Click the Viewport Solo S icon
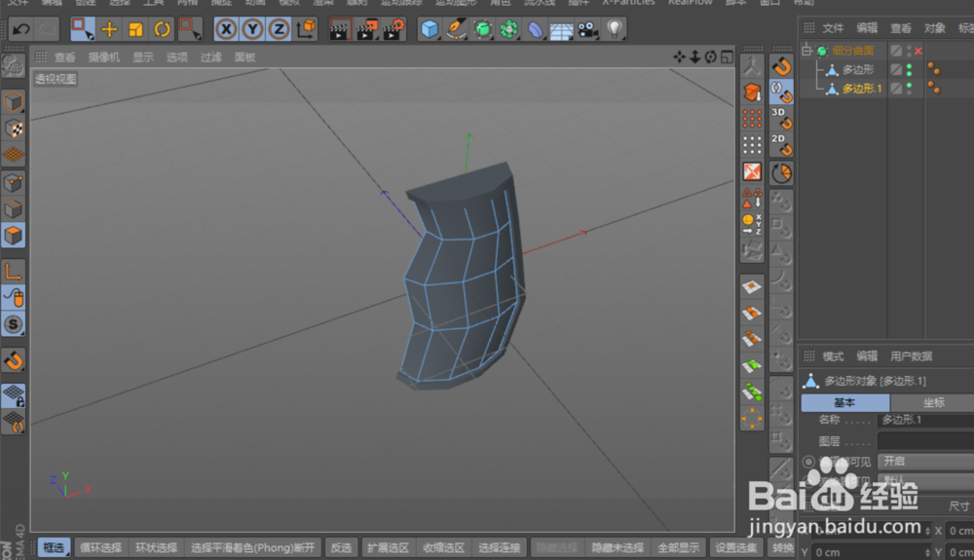The height and width of the screenshot is (560, 974). tap(13, 324)
